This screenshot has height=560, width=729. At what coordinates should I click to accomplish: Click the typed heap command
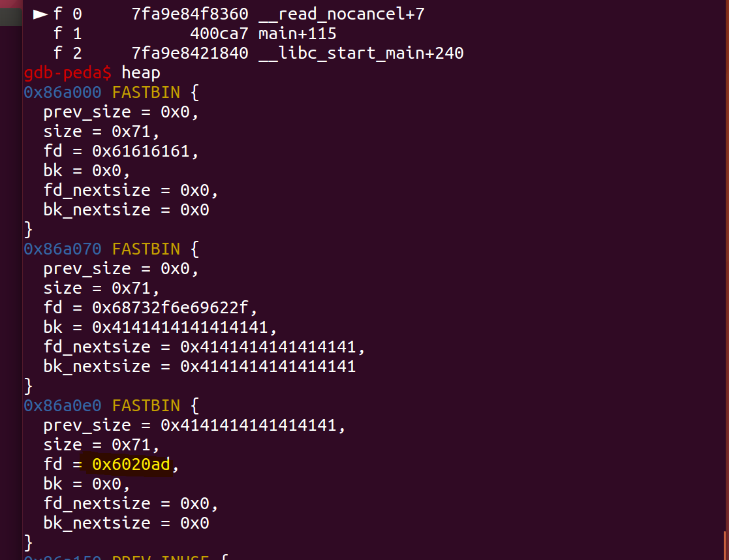click(140, 72)
